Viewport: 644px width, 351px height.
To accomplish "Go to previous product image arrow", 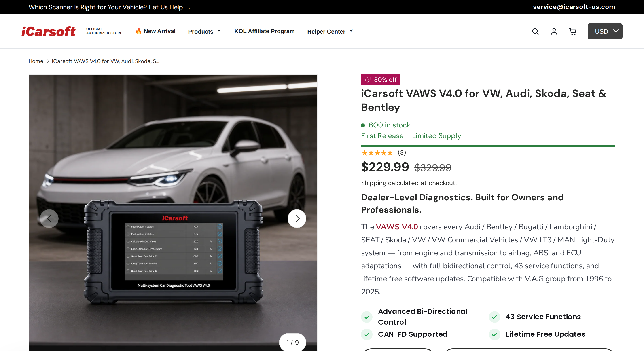I will [49, 219].
